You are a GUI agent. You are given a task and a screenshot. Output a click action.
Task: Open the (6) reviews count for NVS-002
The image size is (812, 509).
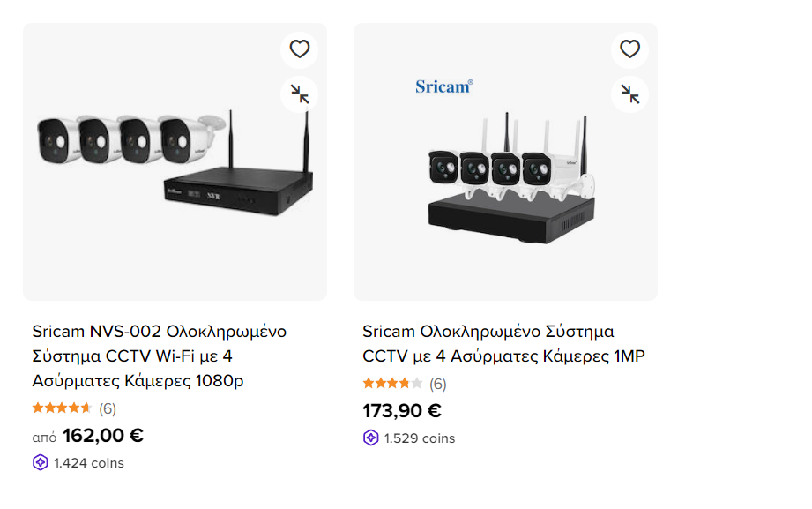click(x=108, y=408)
